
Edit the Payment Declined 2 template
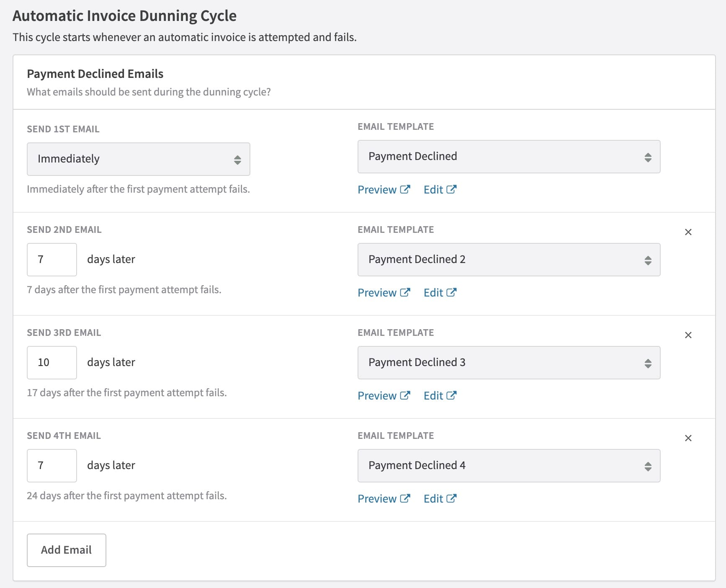coord(440,293)
